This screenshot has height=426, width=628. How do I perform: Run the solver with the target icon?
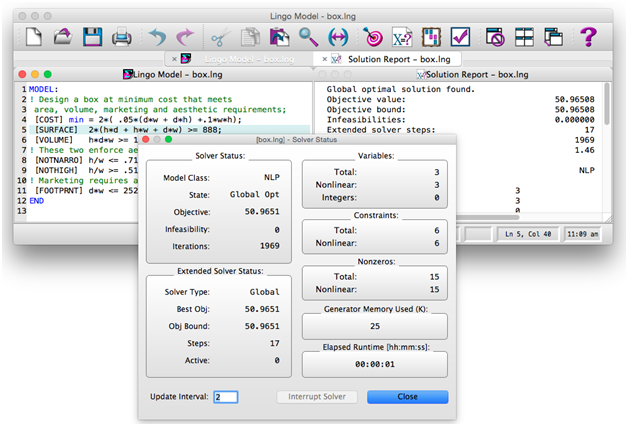pyautogui.click(x=373, y=38)
